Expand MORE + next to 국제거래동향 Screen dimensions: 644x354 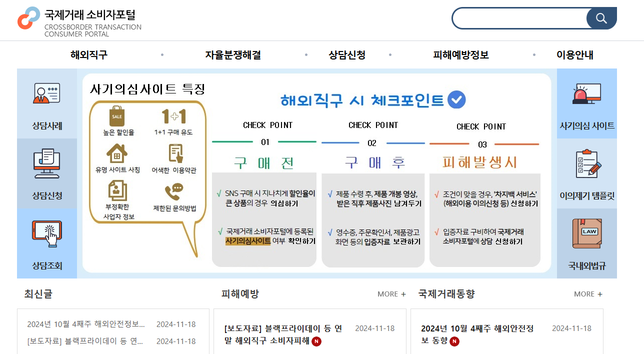[588, 294]
